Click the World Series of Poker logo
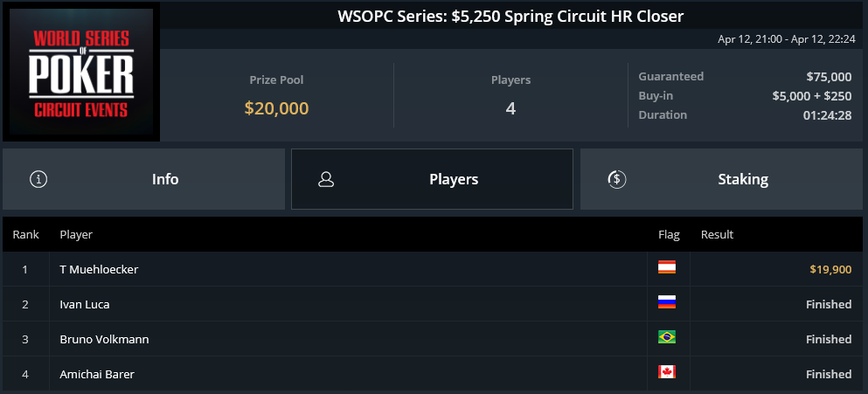868x394 pixels. coord(81,72)
